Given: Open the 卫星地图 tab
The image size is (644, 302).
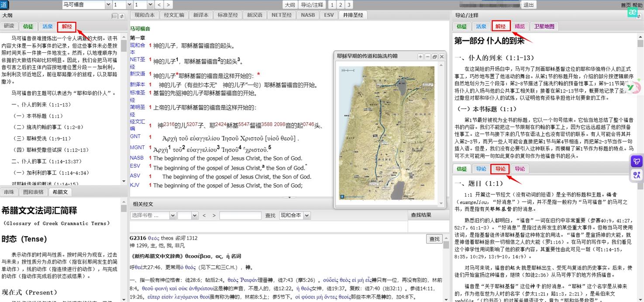Looking at the screenshot, I should [x=544, y=26].
